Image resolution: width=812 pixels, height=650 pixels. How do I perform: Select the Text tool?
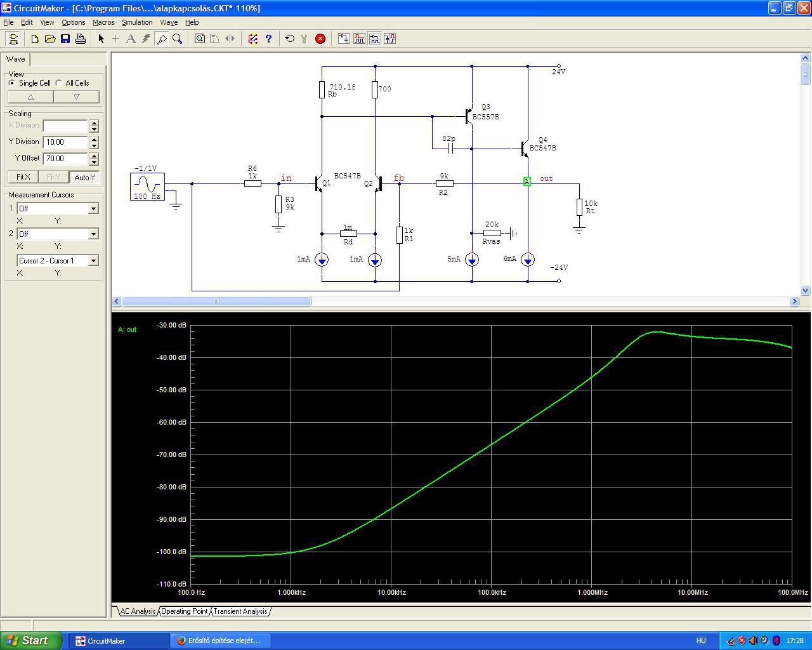[x=131, y=39]
